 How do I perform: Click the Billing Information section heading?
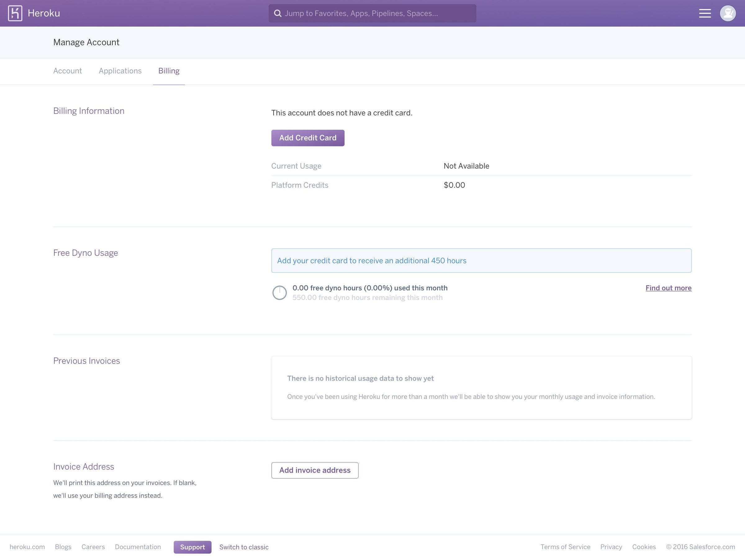pyautogui.click(x=88, y=111)
